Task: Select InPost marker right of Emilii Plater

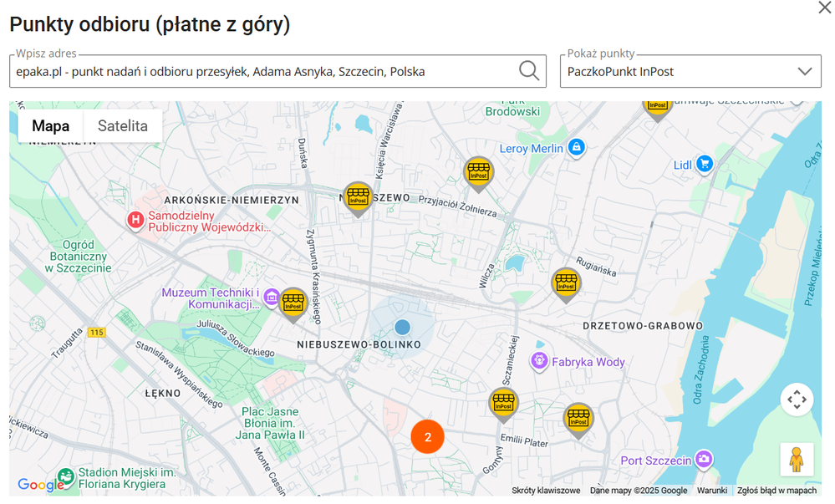Action: click(578, 420)
